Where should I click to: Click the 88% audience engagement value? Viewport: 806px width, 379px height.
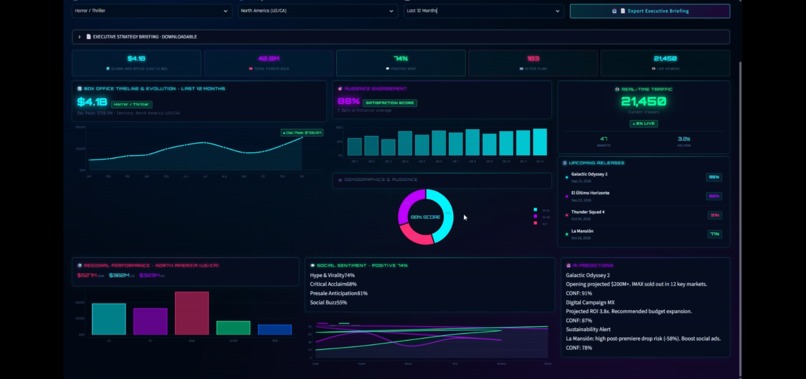349,102
